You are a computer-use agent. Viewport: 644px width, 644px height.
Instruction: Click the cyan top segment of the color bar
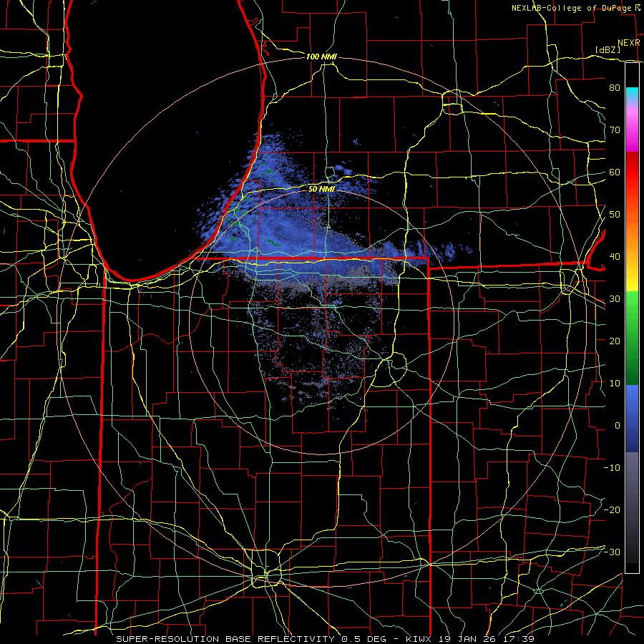tap(632, 94)
